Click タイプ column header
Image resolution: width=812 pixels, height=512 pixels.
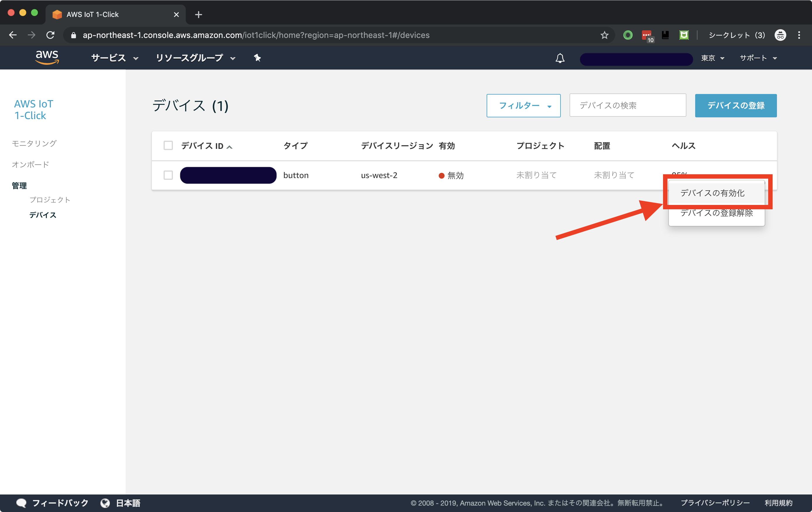[295, 146]
